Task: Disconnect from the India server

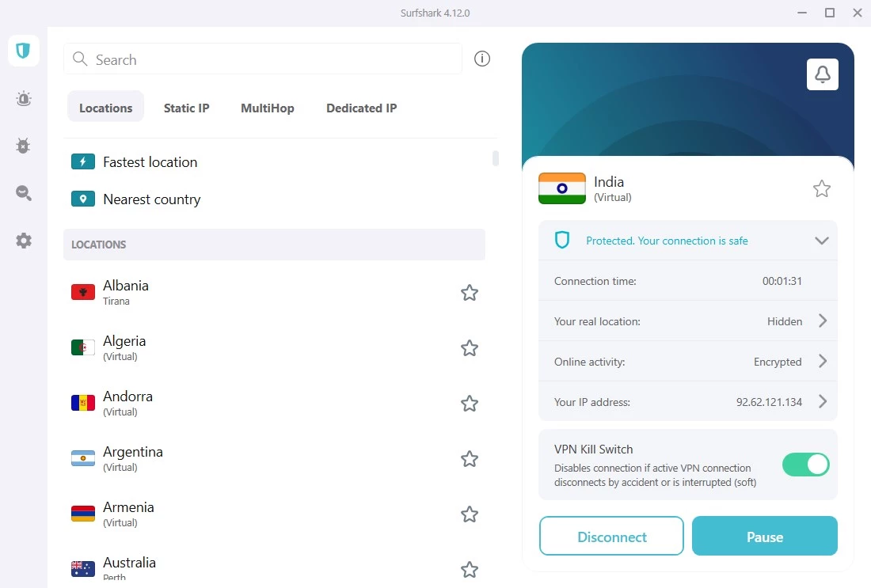Action: click(610, 536)
